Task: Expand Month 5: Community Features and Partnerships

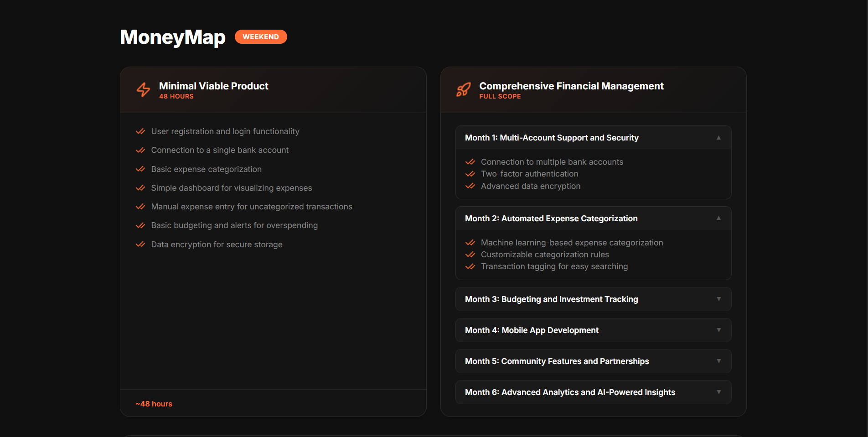Action: tap(593, 361)
